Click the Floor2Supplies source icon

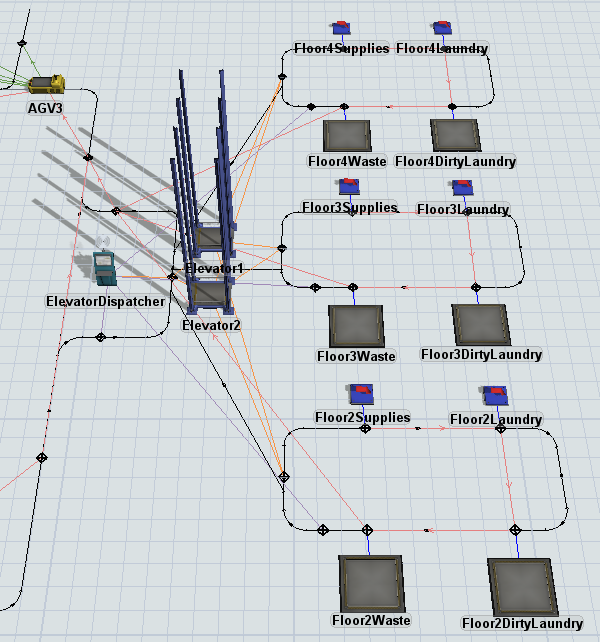(360, 393)
